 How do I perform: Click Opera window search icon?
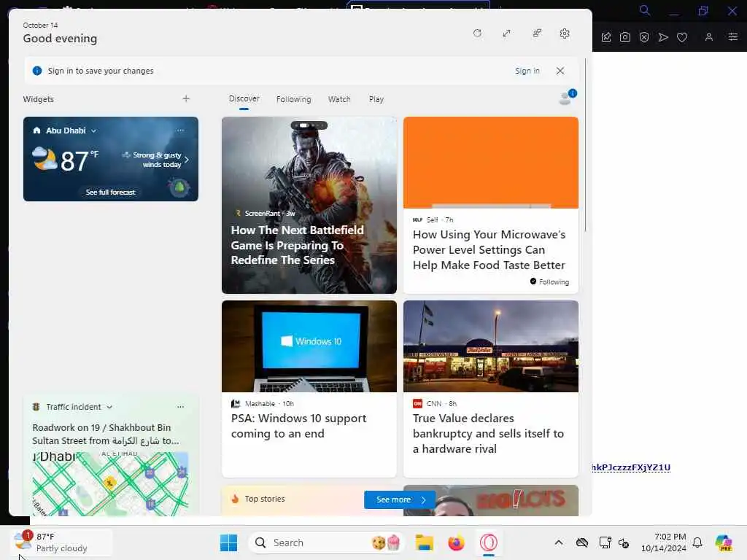[x=645, y=10]
